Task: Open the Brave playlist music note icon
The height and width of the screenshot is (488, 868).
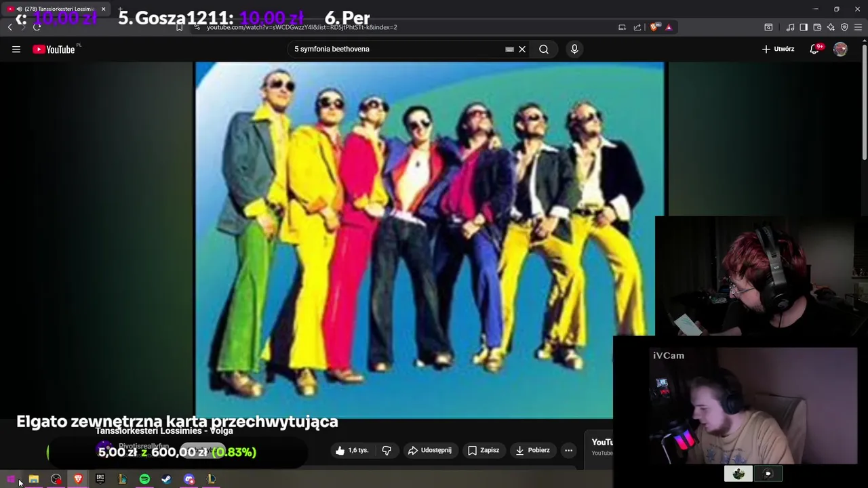Action: tap(790, 27)
